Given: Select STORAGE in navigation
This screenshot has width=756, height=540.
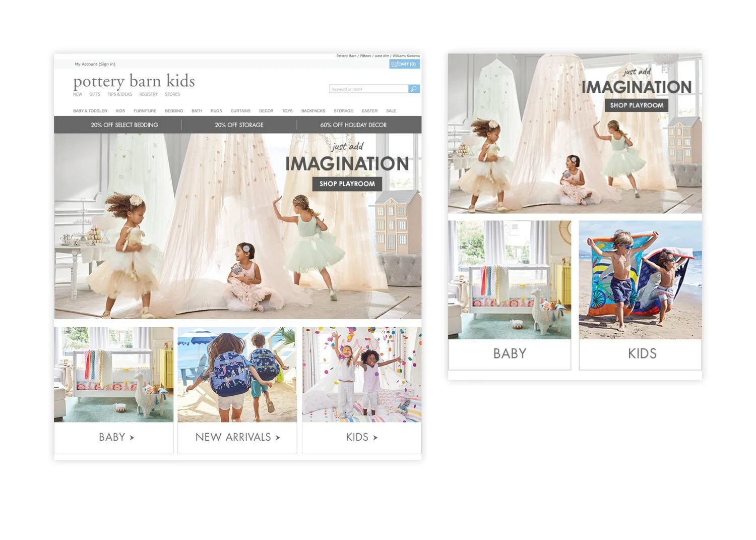Looking at the screenshot, I should pyautogui.click(x=343, y=111).
